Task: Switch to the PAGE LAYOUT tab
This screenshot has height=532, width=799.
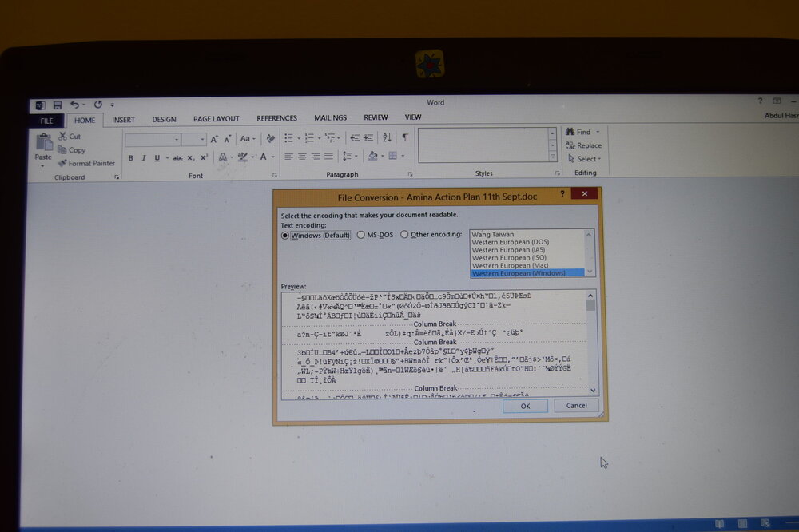Action: (216, 119)
